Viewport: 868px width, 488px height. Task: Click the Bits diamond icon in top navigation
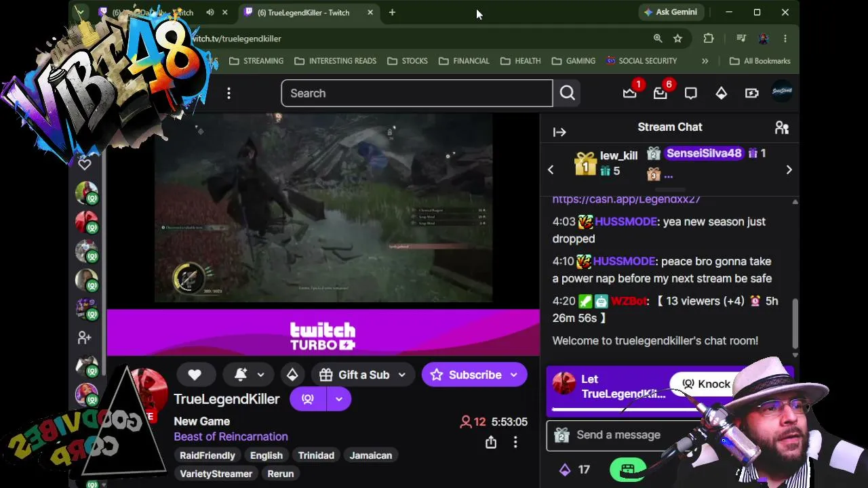[721, 94]
